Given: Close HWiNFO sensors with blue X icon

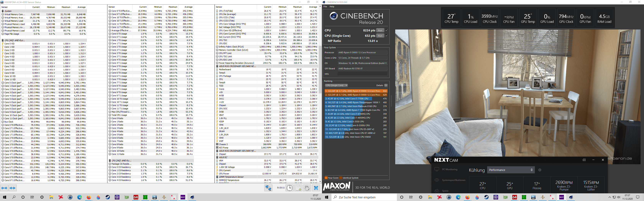Looking at the screenshot, I should click(316, 188).
